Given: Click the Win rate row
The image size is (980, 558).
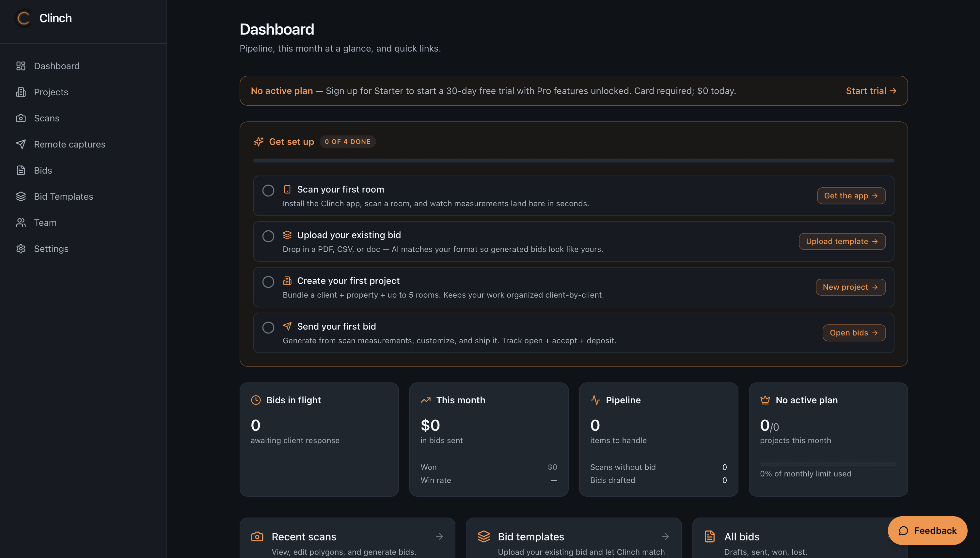Looking at the screenshot, I should pyautogui.click(x=488, y=480).
